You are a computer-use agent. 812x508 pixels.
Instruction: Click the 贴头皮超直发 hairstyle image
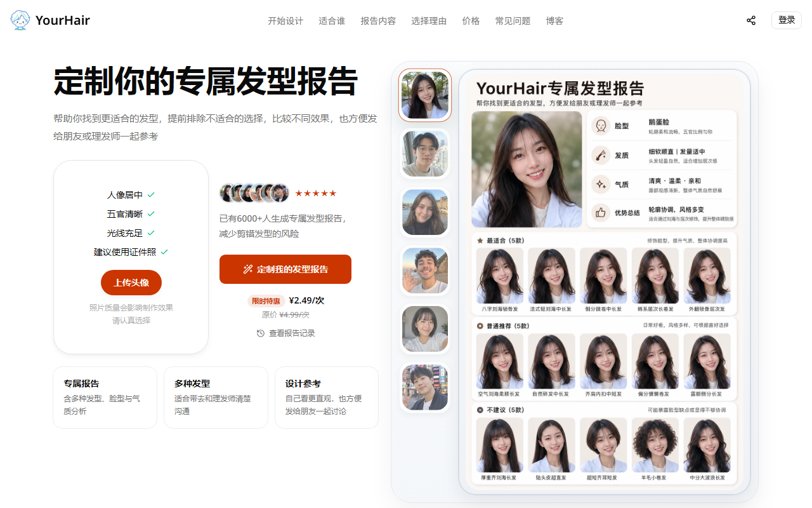coord(552,445)
